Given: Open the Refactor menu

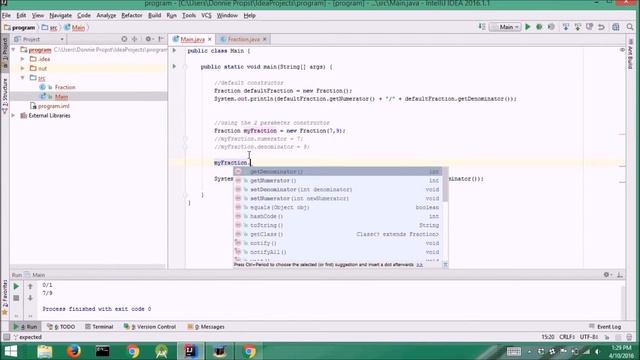Looking at the screenshot, I should 132,16.
